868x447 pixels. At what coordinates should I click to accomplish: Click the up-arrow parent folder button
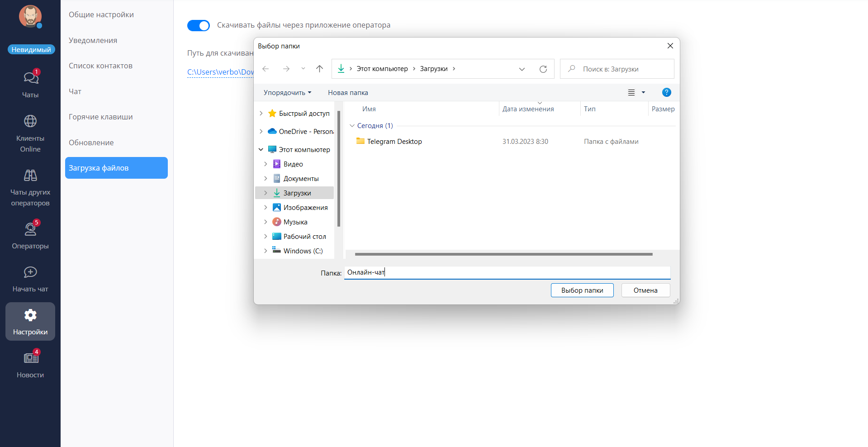point(319,69)
